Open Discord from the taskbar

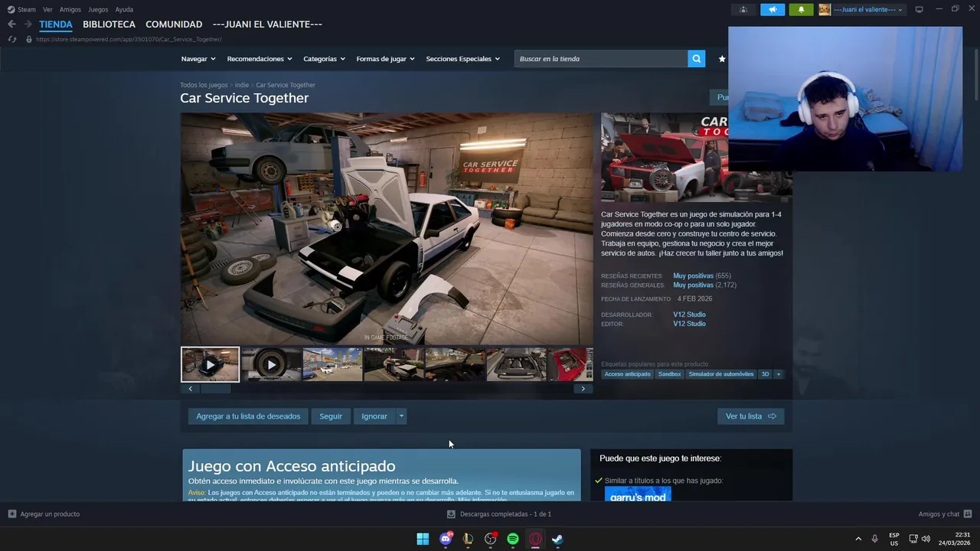(446, 539)
